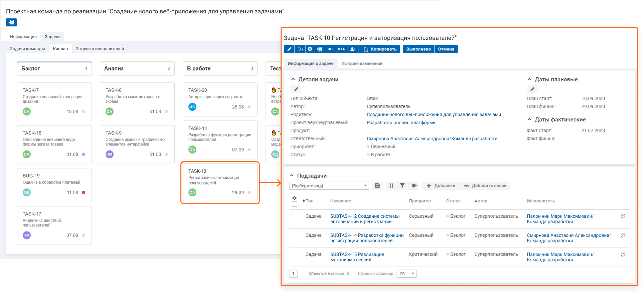Select the SUBTASK-15 row checkbox

(x=294, y=255)
